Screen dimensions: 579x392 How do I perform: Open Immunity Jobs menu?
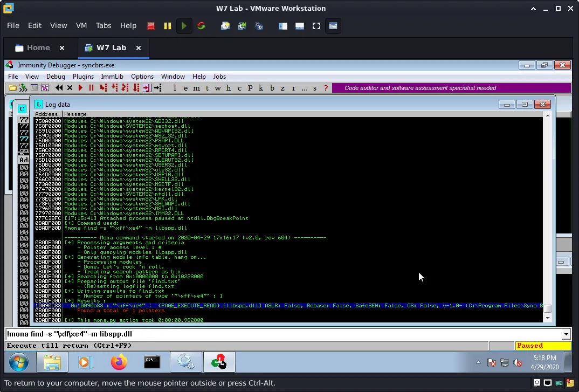tap(219, 77)
